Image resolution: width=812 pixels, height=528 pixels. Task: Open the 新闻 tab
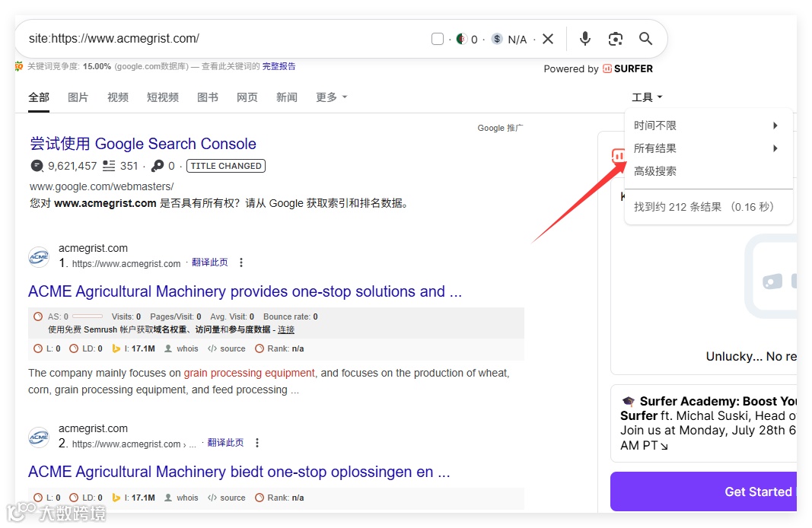pos(287,97)
